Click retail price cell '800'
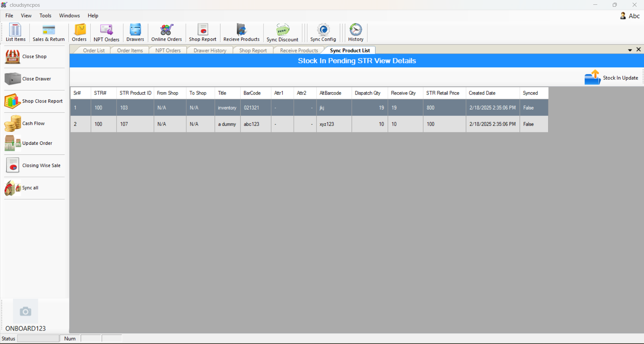 [444, 108]
